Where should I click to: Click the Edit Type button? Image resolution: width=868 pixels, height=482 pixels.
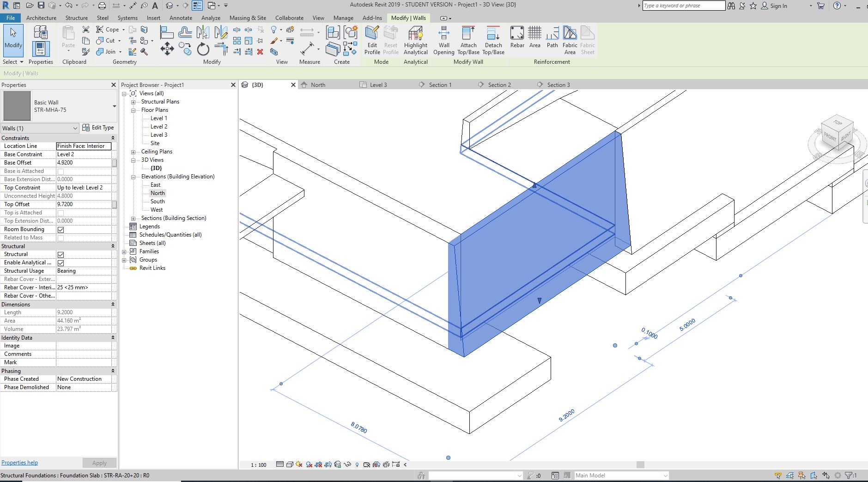coord(98,128)
